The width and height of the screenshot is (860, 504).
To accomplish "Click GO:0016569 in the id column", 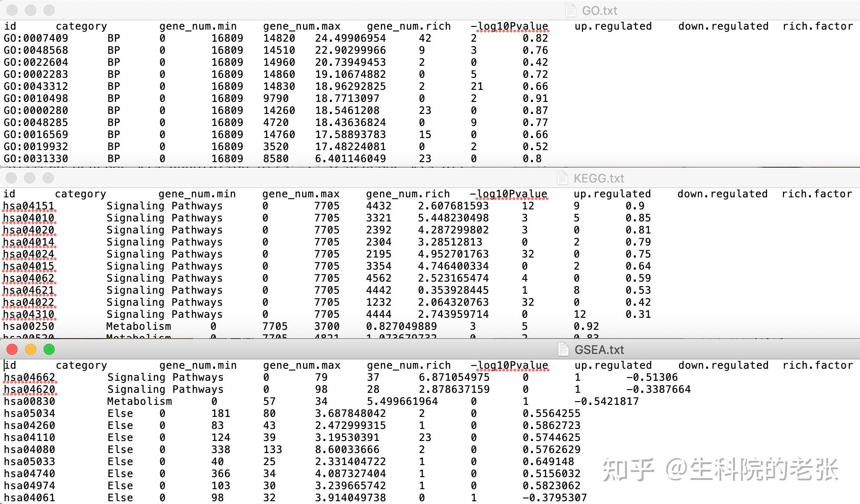I will 36,134.
